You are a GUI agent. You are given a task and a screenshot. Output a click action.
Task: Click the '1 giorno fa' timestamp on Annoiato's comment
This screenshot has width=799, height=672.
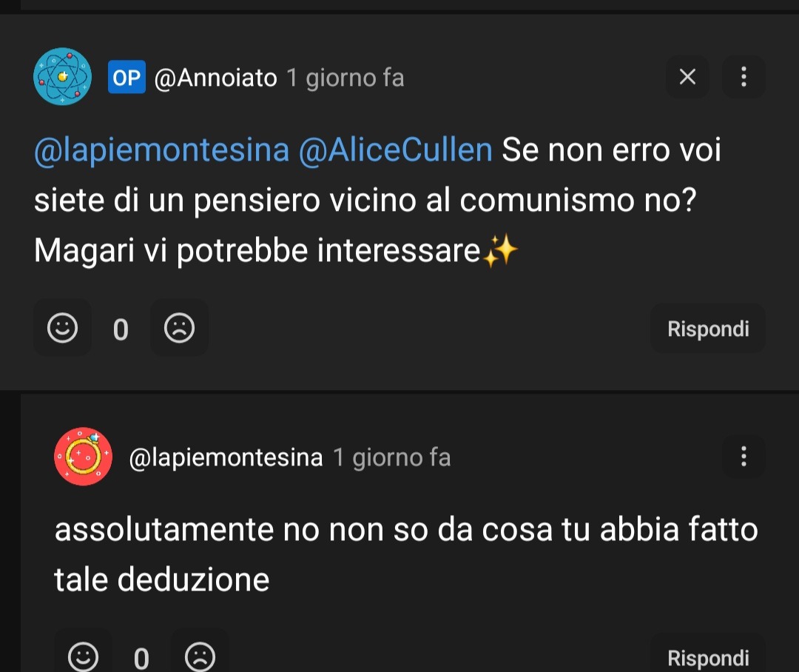coord(345,78)
